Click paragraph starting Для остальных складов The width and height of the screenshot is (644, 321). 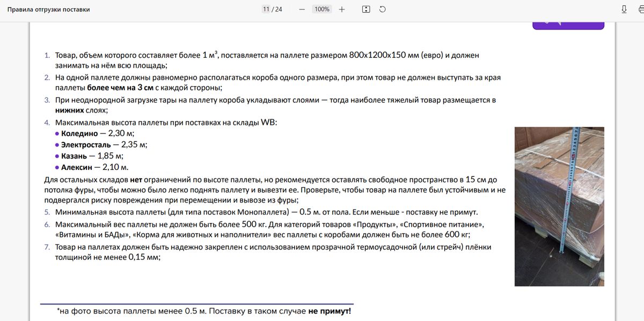click(275, 190)
